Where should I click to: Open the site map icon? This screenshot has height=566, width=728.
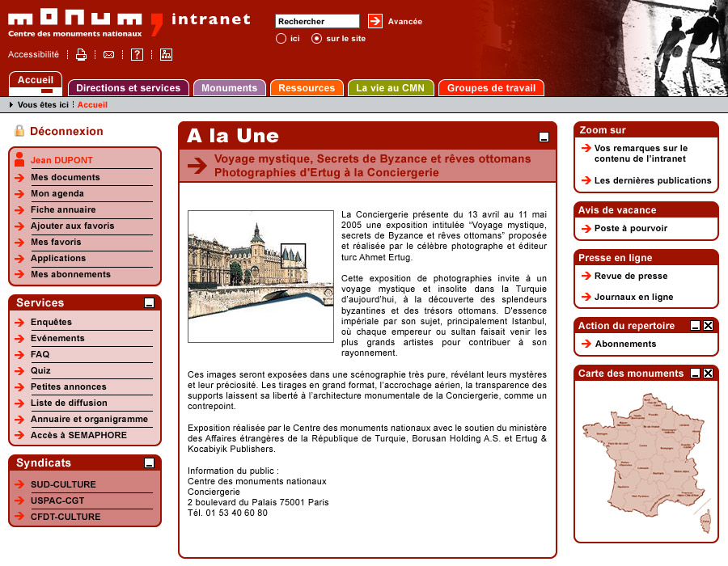tap(166, 55)
